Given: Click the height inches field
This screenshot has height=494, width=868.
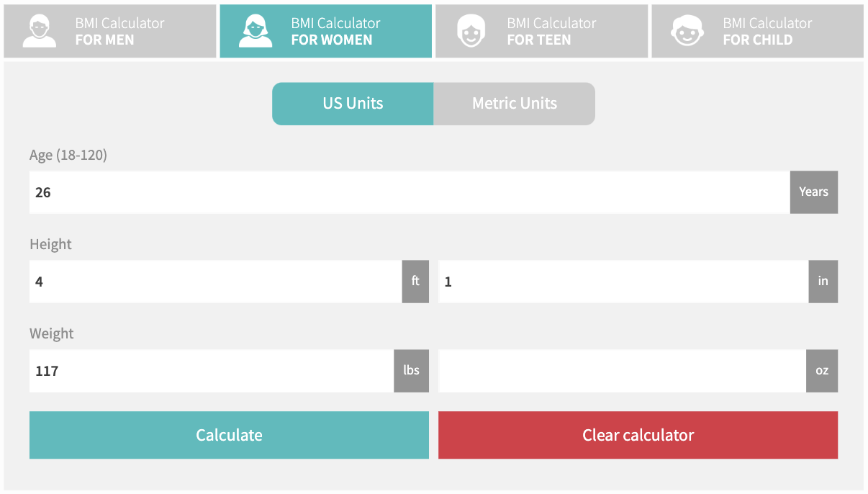Looking at the screenshot, I should pyautogui.click(x=623, y=282).
